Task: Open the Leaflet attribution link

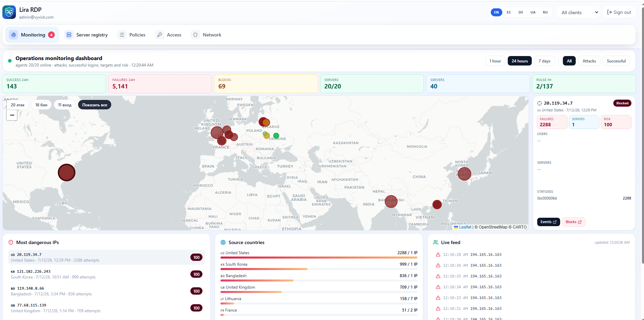Action: pyautogui.click(x=465, y=227)
